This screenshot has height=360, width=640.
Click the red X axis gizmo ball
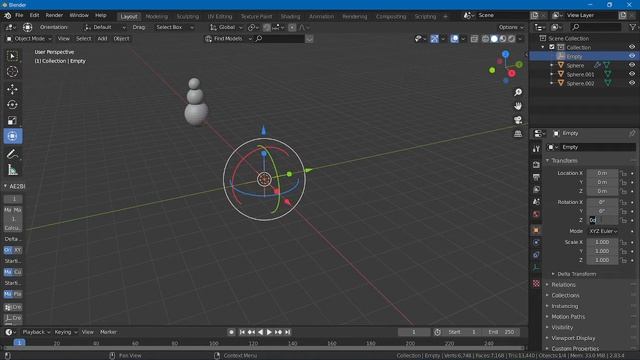pos(511,73)
